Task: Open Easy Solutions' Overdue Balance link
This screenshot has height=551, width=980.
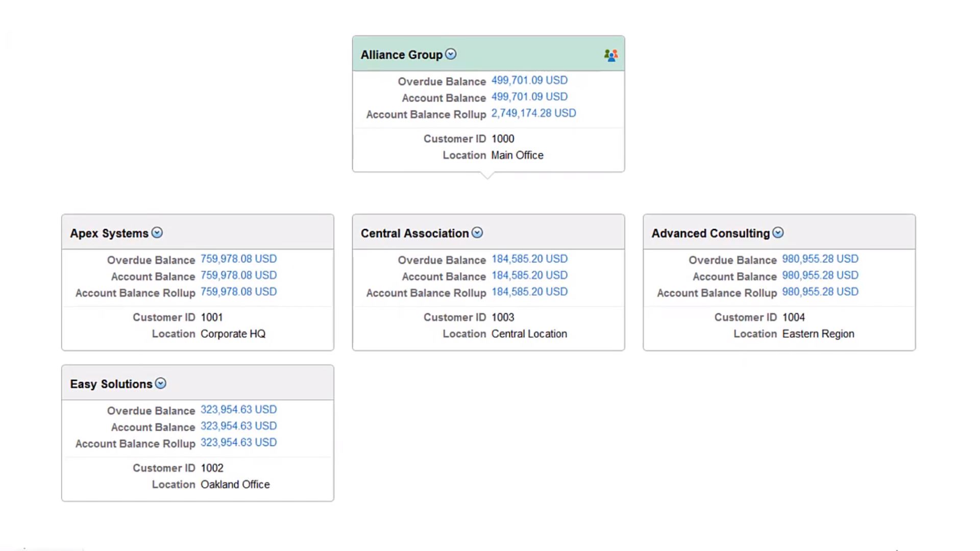Action: pos(238,409)
